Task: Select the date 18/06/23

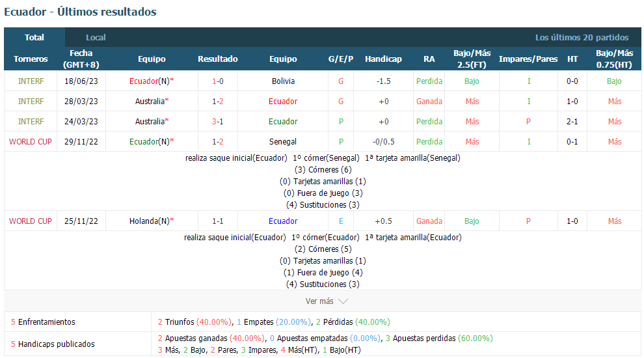Action: pos(81,81)
